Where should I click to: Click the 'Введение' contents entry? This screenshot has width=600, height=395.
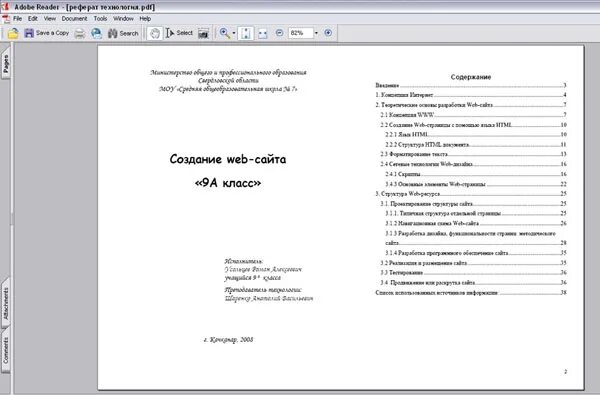[471, 85]
